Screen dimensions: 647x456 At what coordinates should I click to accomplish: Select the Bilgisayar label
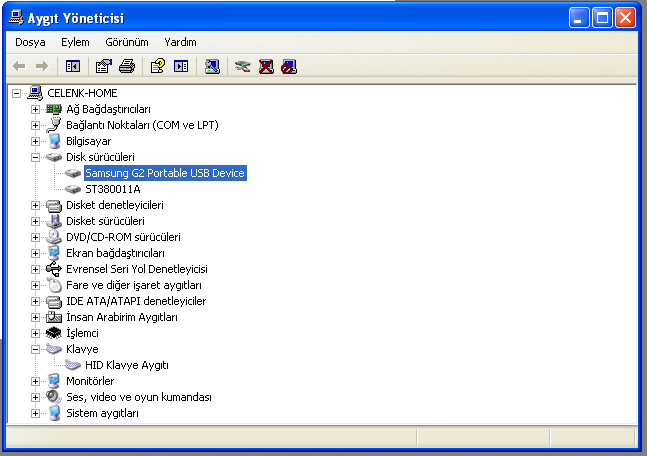pos(88,142)
